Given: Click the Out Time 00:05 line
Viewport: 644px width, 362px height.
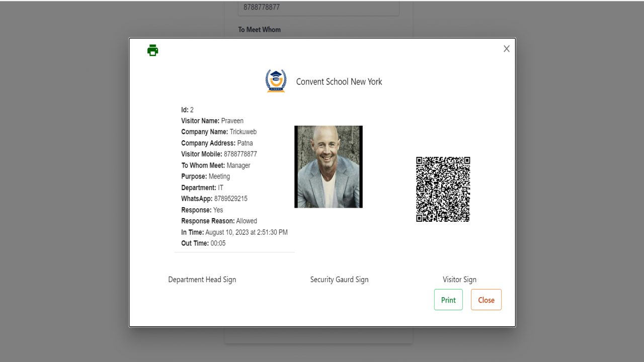Looking at the screenshot, I should point(203,243).
